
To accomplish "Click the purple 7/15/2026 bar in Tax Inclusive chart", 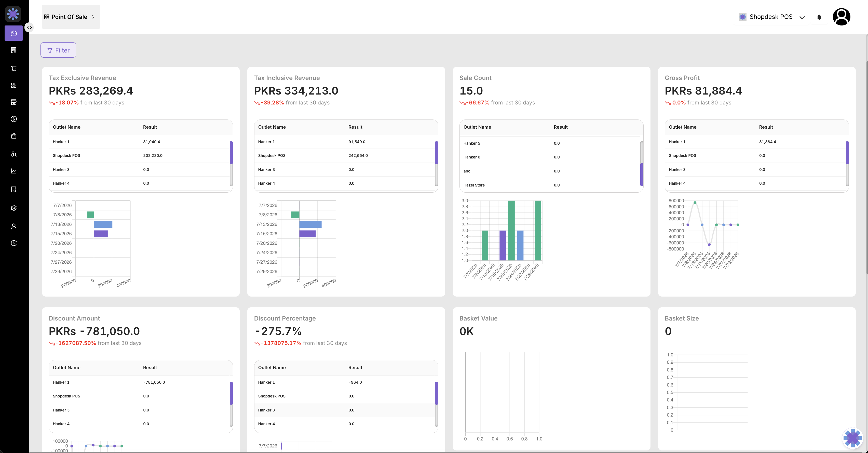I will (308, 234).
